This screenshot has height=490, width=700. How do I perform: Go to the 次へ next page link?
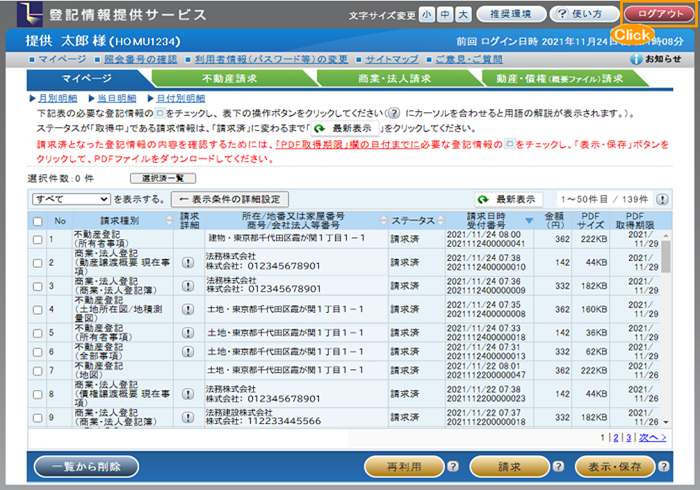[x=651, y=437]
